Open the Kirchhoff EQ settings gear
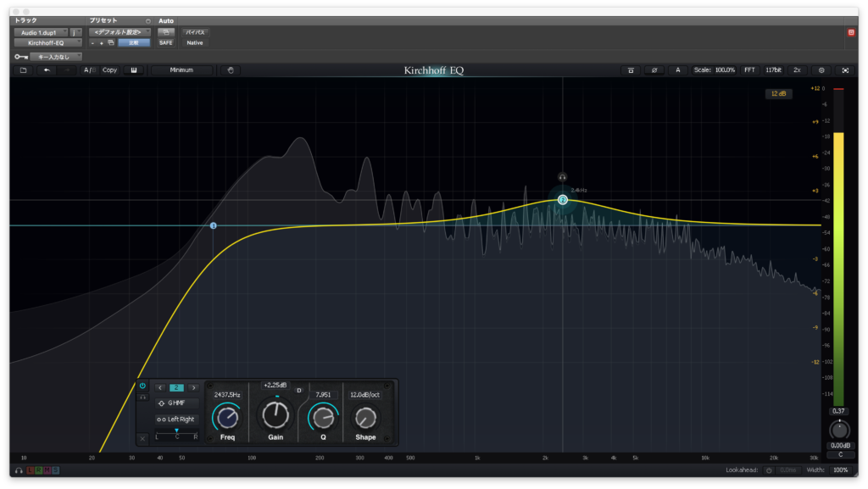Image resolution: width=868 pixels, height=489 pixels. [x=821, y=70]
